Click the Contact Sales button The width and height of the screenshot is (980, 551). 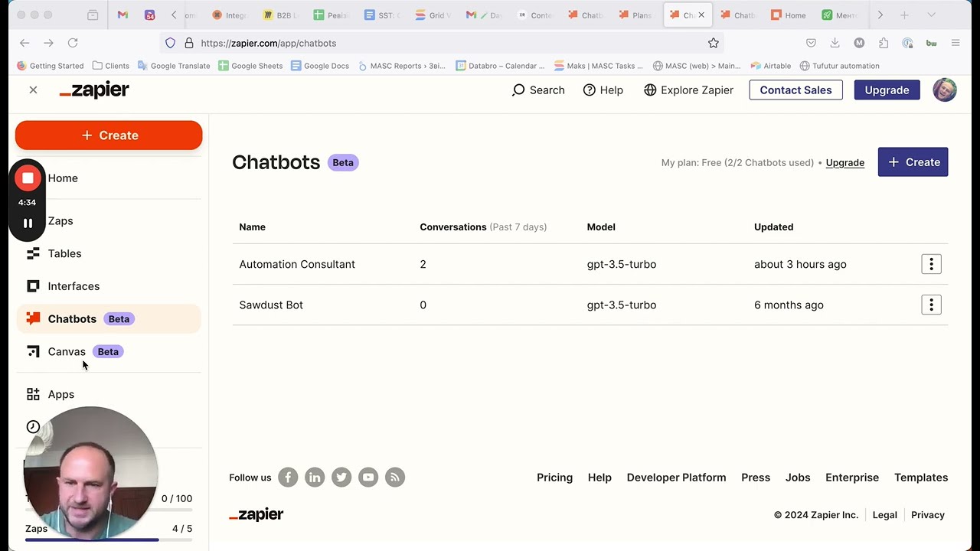pyautogui.click(x=795, y=90)
